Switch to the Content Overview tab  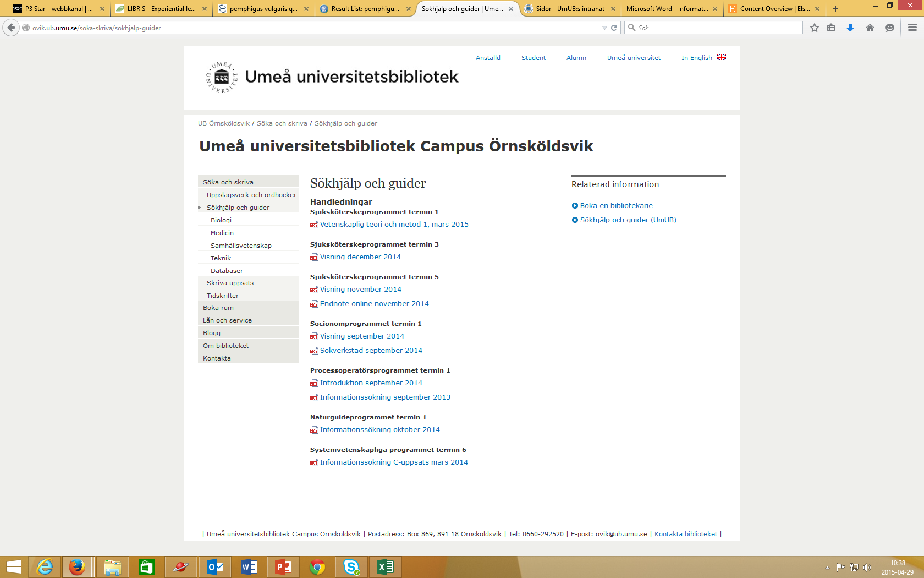pos(774,9)
